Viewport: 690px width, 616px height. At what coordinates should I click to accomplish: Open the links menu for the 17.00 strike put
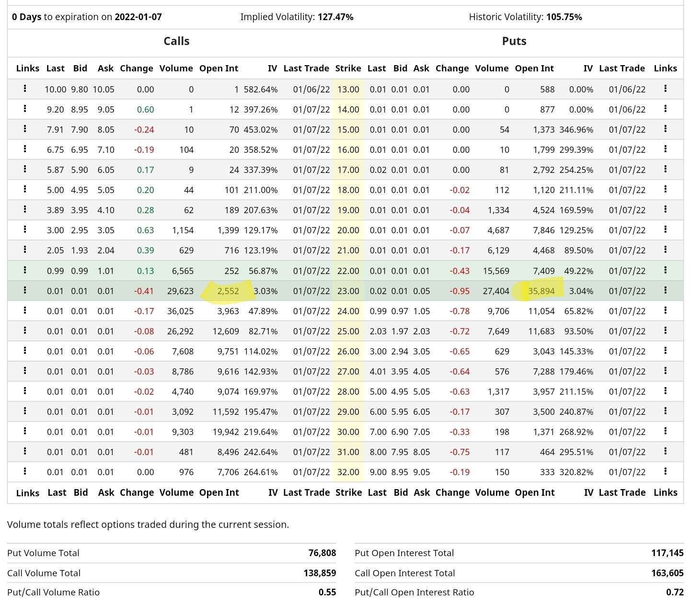[666, 170]
